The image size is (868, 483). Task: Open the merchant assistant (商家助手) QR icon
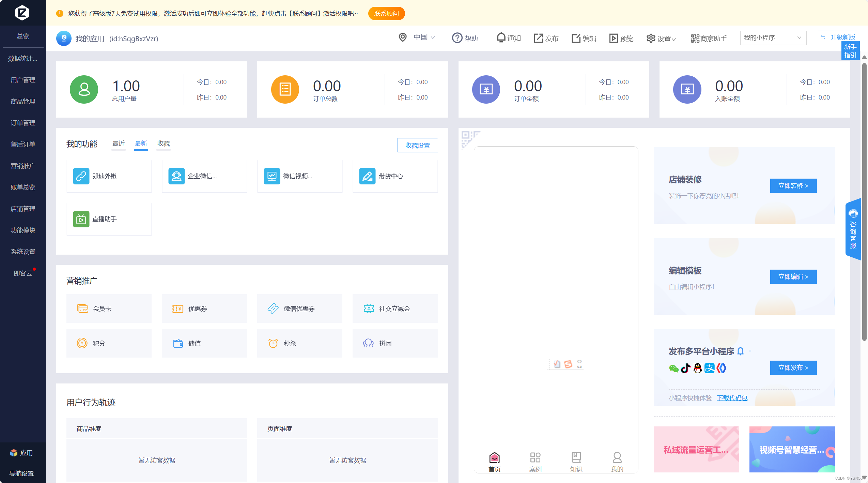tap(695, 38)
